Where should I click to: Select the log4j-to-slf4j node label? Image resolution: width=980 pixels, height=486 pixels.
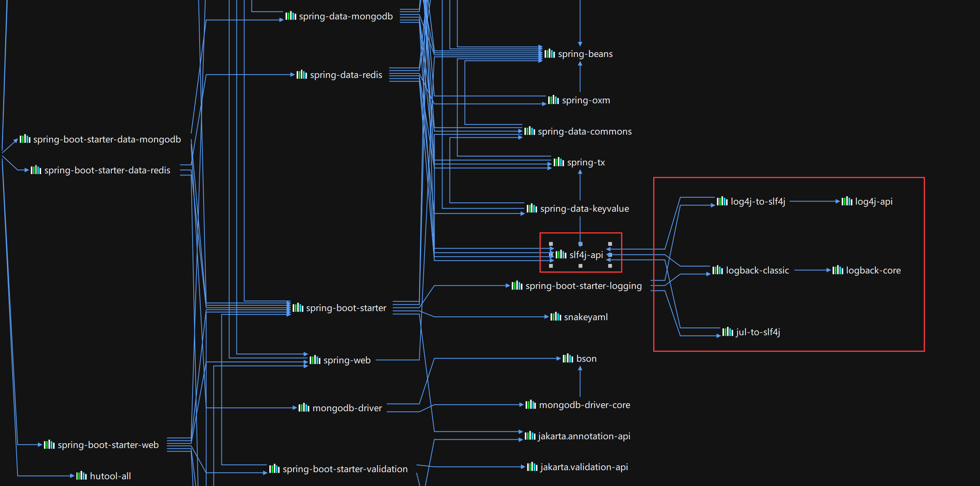point(757,201)
